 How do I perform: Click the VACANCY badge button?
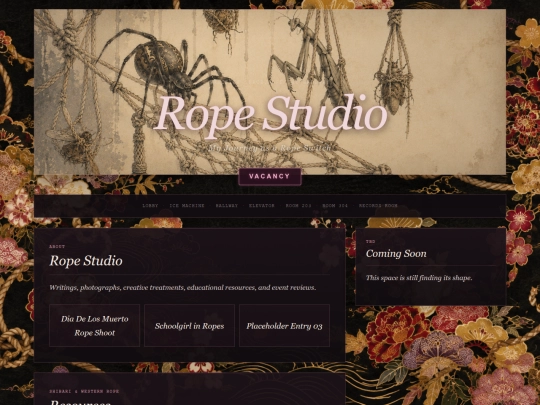coord(270,177)
